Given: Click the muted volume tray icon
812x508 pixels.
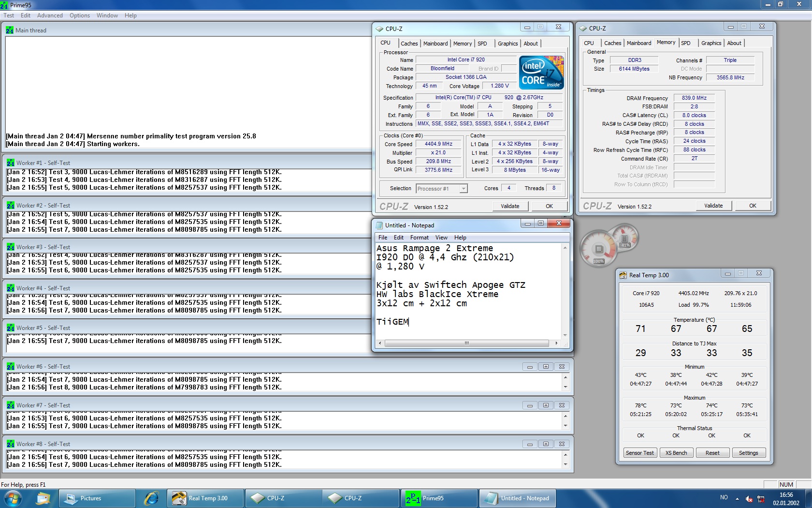Looking at the screenshot, I should pos(749,498).
